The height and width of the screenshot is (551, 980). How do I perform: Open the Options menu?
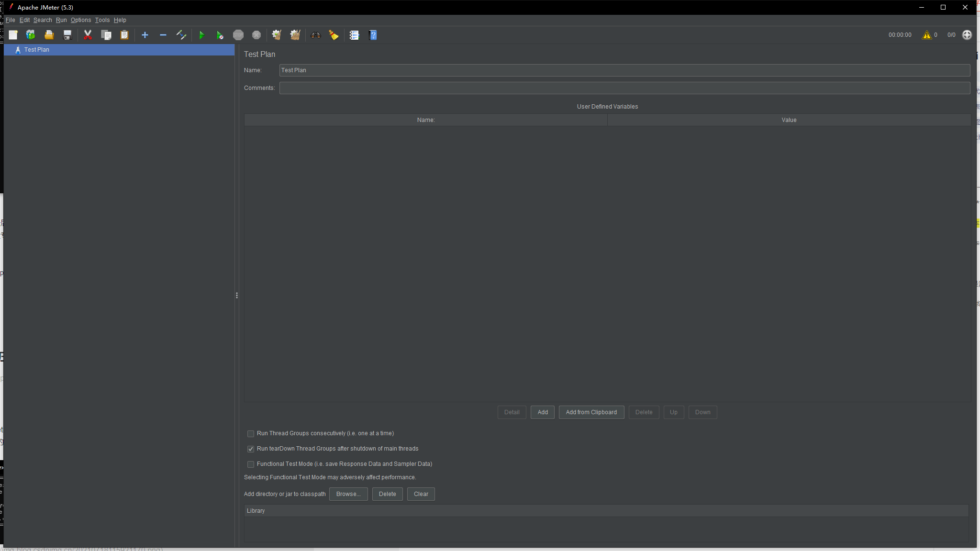pyautogui.click(x=80, y=20)
